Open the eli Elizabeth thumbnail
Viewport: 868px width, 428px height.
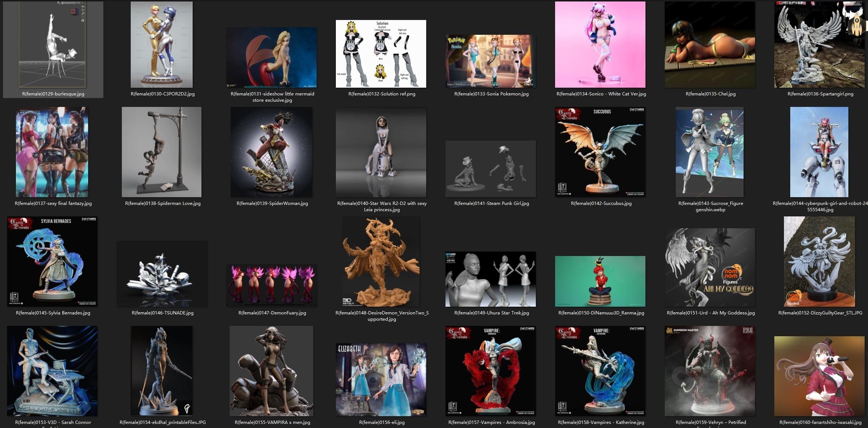click(x=381, y=379)
